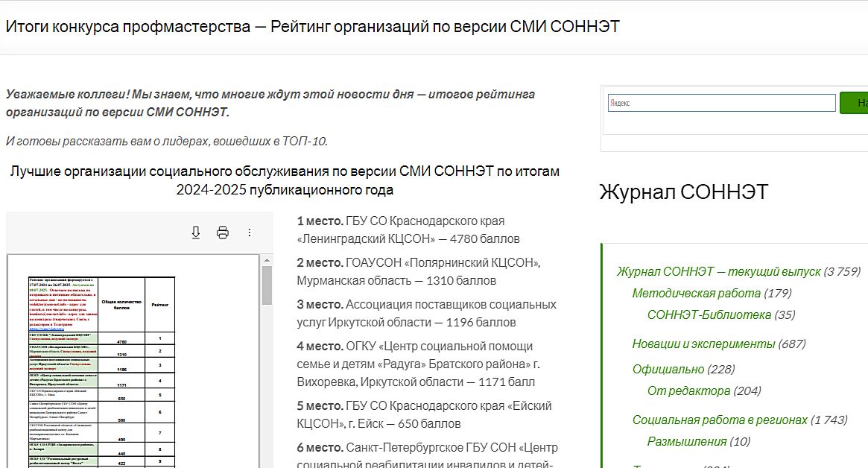Click the Telegram link inside the PDF
This screenshot has height=468, width=868.
click(47, 329)
